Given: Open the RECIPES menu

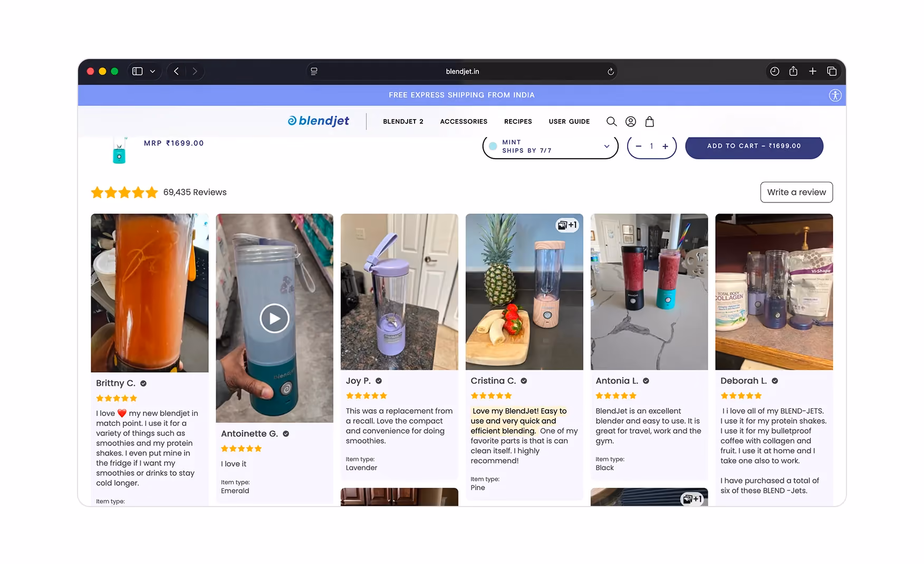Looking at the screenshot, I should click(x=518, y=122).
